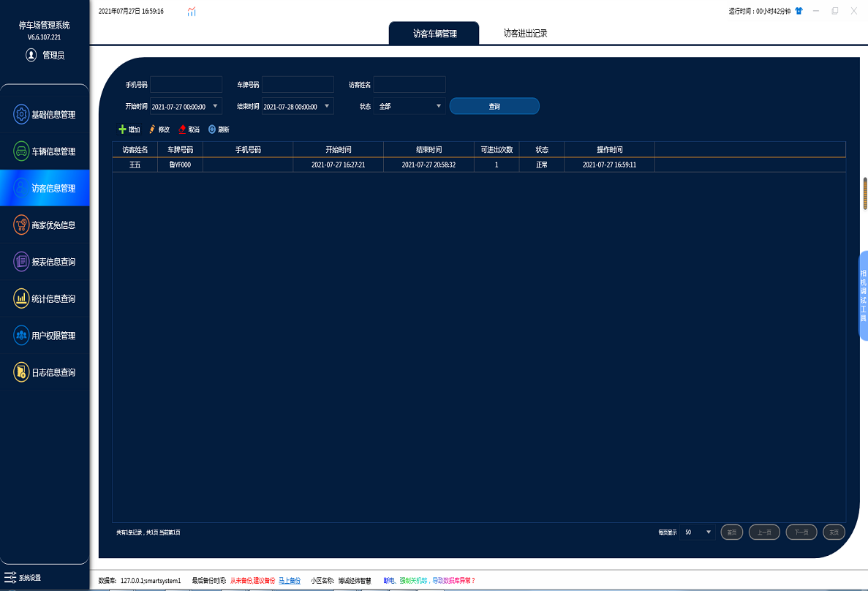Click the red Cancel (取消) icon
The width and height of the screenshot is (868, 591).
click(x=183, y=129)
